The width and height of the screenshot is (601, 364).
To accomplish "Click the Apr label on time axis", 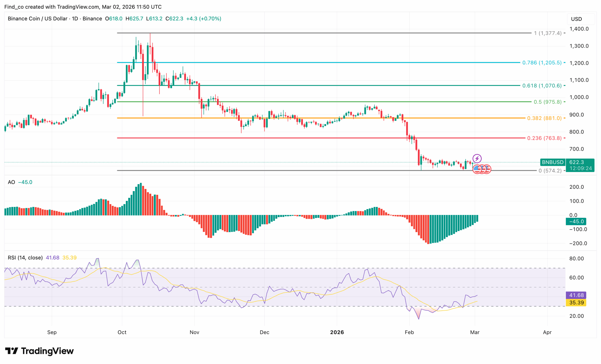I will click(547, 332).
